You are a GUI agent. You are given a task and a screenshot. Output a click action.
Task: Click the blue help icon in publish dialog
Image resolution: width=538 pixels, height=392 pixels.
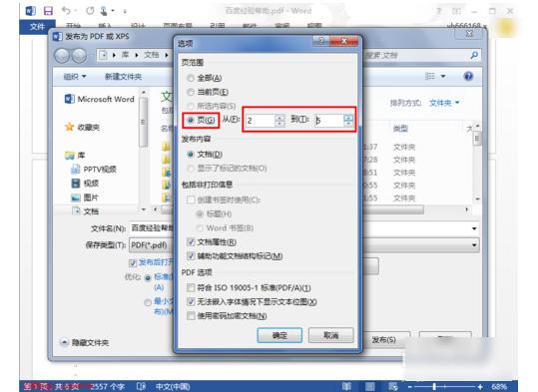pos(468,76)
